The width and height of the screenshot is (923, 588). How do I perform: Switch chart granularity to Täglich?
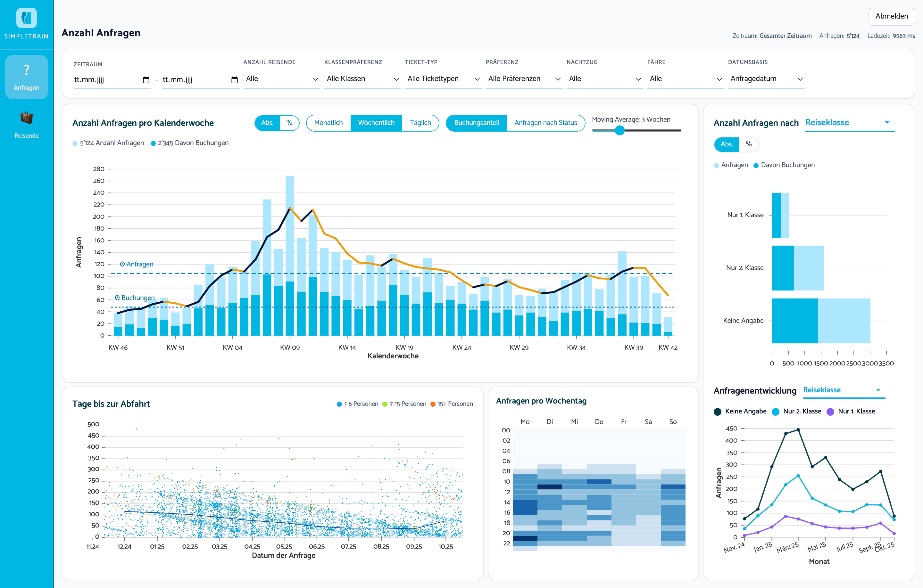420,123
